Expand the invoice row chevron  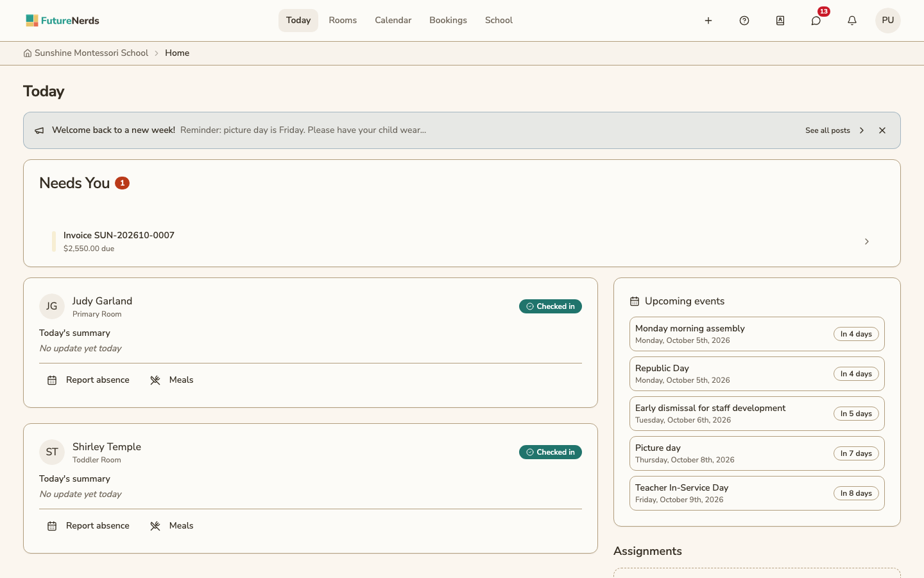coord(867,241)
